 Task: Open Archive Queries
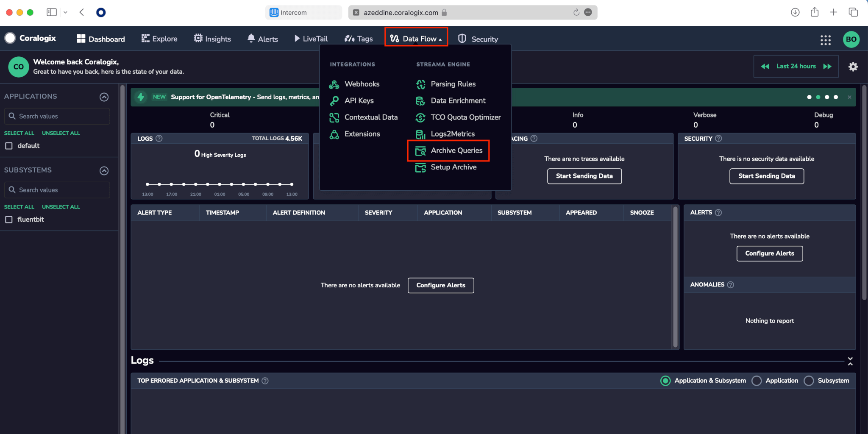click(x=448, y=150)
